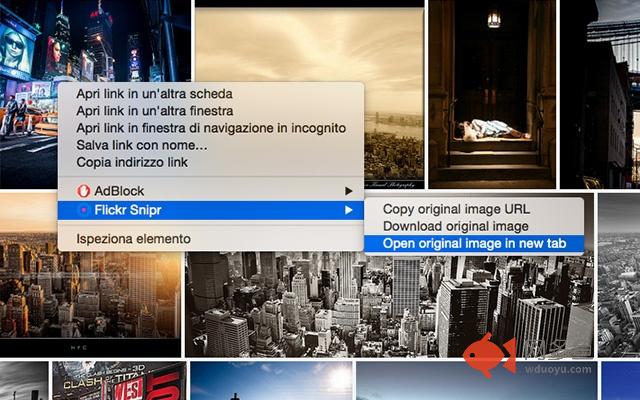Open the Clash of the Titans billboard photo
The width and height of the screenshot is (640, 400).
coord(119,381)
